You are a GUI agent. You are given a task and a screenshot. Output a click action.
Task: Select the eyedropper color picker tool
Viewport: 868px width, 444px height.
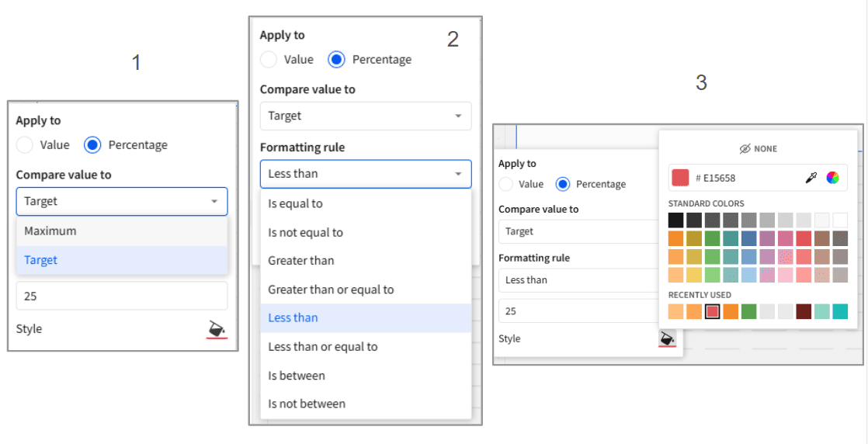tap(811, 178)
